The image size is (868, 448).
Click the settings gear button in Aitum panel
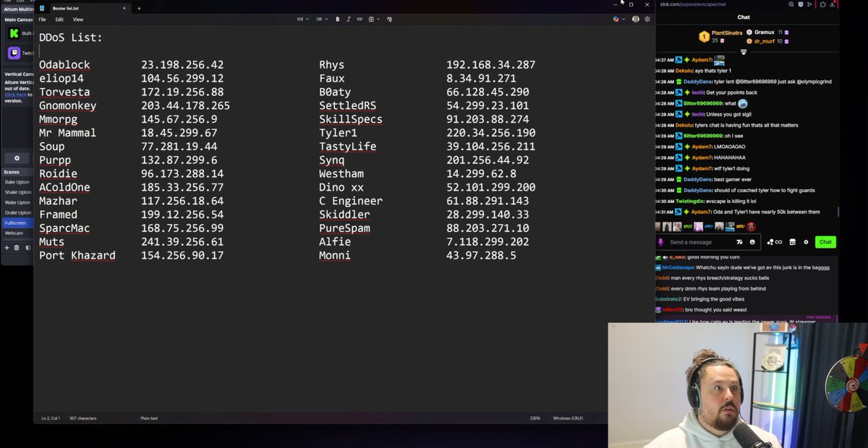tap(17, 158)
